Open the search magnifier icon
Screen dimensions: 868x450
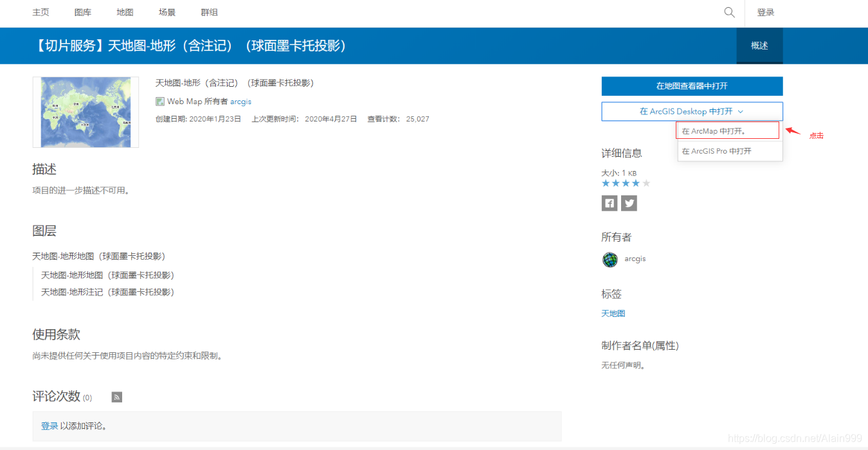pyautogui.click(x=729, y=12)
